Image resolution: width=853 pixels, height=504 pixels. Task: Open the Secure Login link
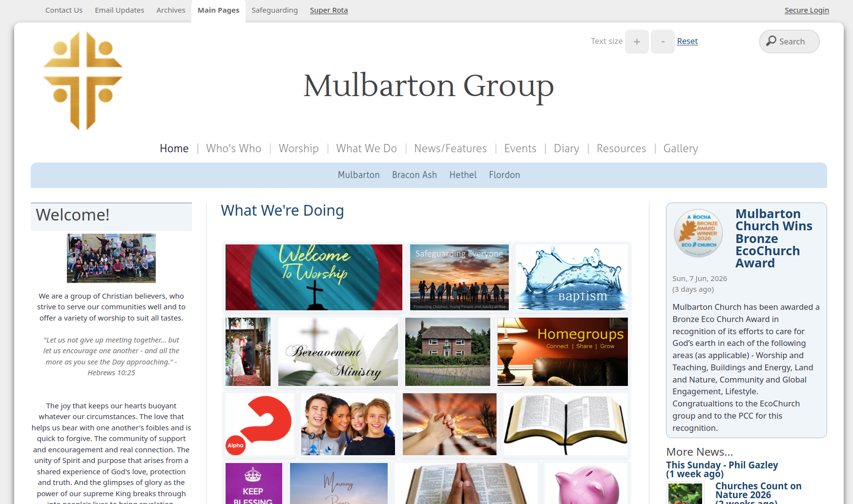tap(807, 10)
